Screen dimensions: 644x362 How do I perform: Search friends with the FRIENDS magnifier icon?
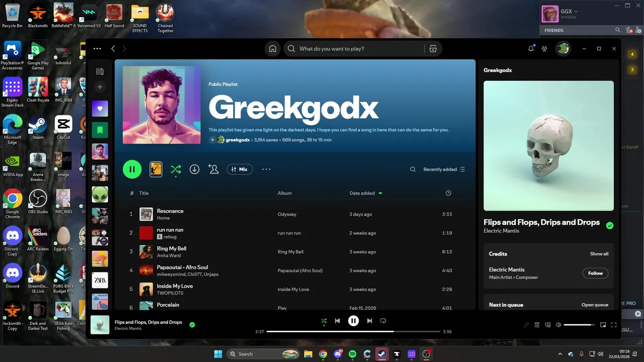pos(617,30)
